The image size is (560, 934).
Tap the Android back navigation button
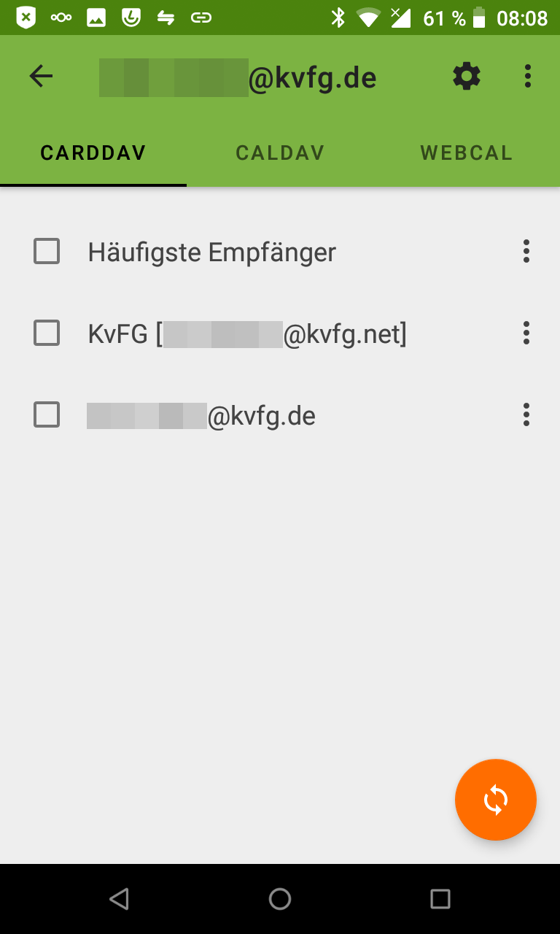pyautogui.click(x=119, y=899)
